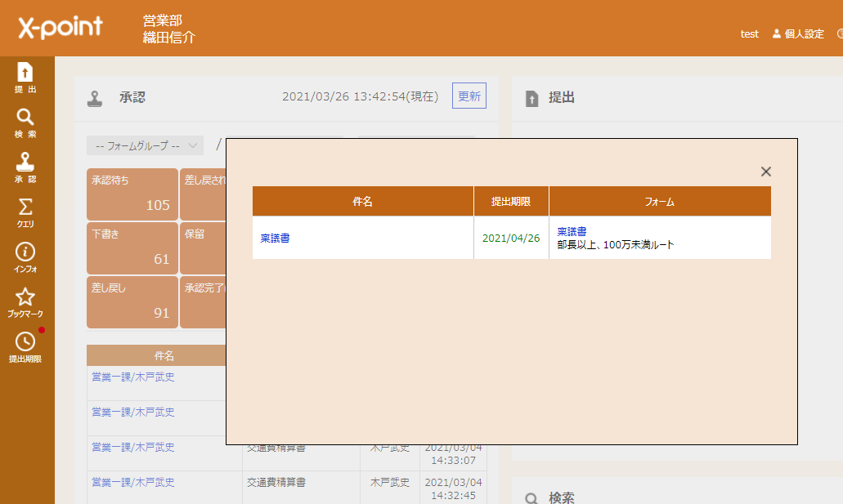Click the 件名 column header in popup
Screen dimensions: 843x504
(362, 201)
